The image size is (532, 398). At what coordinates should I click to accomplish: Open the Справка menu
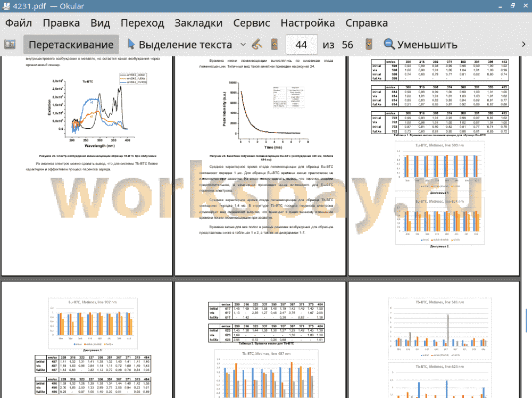coord(367,23)
